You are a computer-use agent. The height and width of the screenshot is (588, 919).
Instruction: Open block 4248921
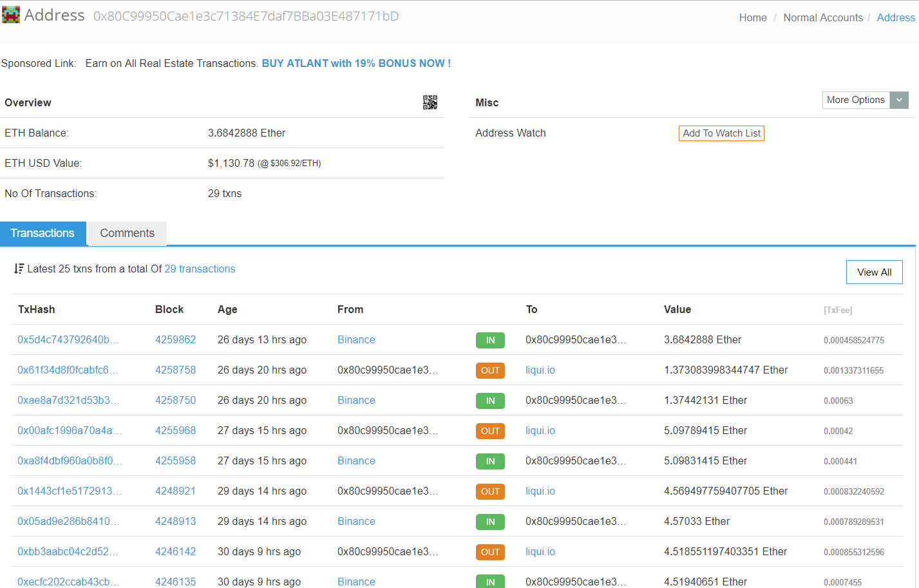coord(175,491)
